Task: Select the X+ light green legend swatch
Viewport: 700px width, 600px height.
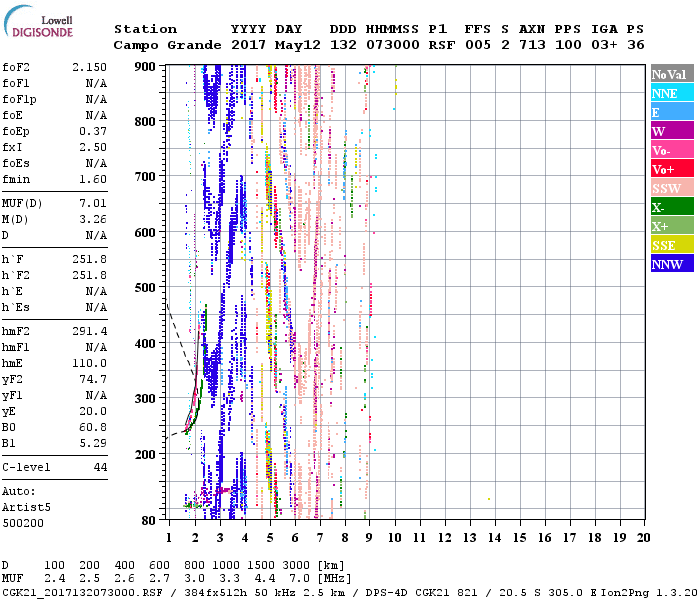Action: [672, 225]
